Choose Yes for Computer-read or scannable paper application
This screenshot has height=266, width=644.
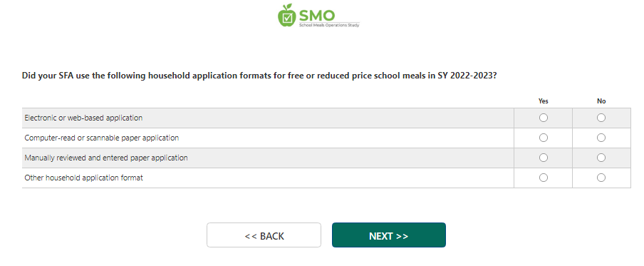[544, 138]
